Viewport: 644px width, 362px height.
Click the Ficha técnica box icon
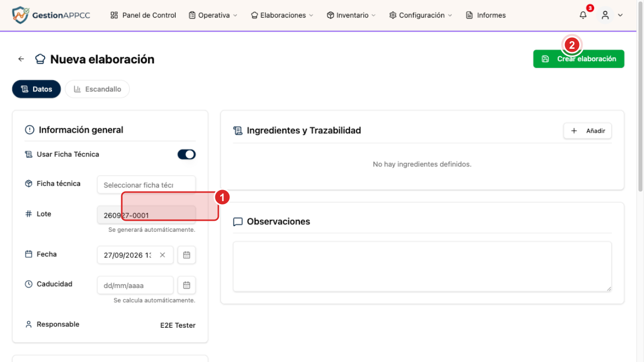pos(29,184)
